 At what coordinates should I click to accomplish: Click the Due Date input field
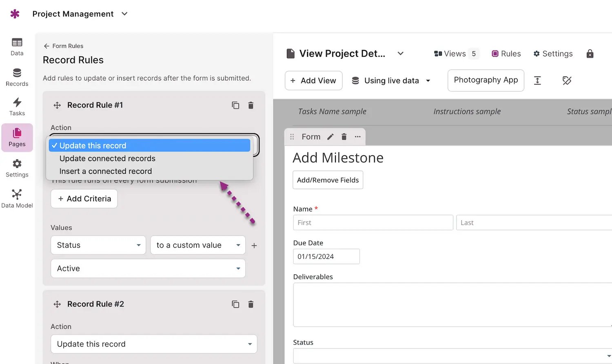point(326,257)
